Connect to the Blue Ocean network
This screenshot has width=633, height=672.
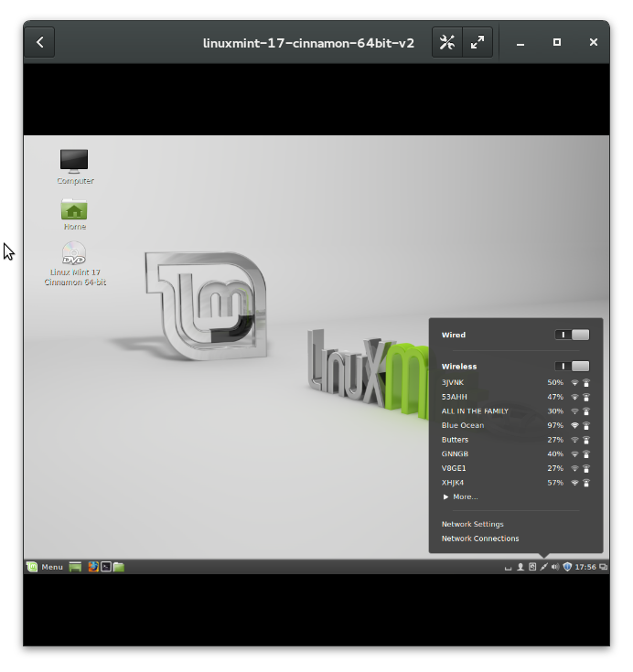tap(516, 425)
